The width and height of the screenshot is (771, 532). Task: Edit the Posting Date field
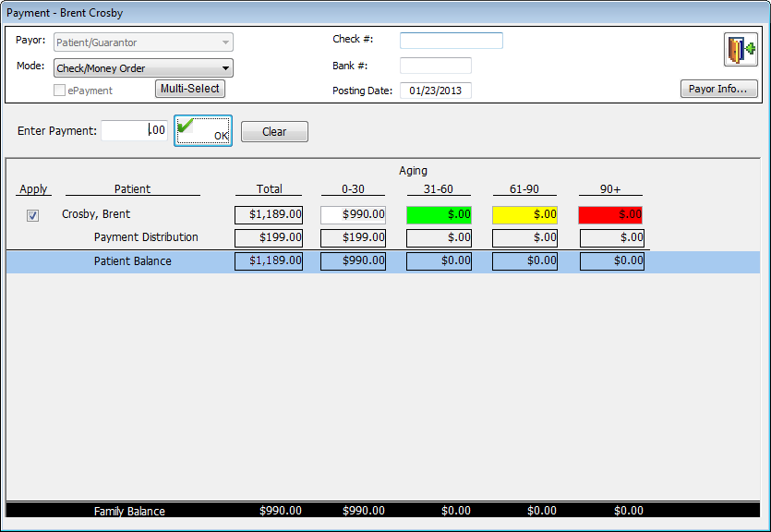point(435,91)
